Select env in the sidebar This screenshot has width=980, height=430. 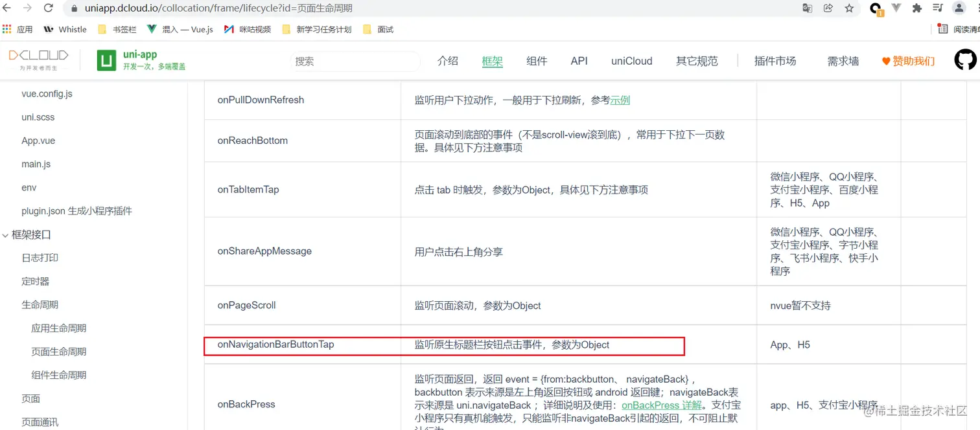[x=29, y=187]
